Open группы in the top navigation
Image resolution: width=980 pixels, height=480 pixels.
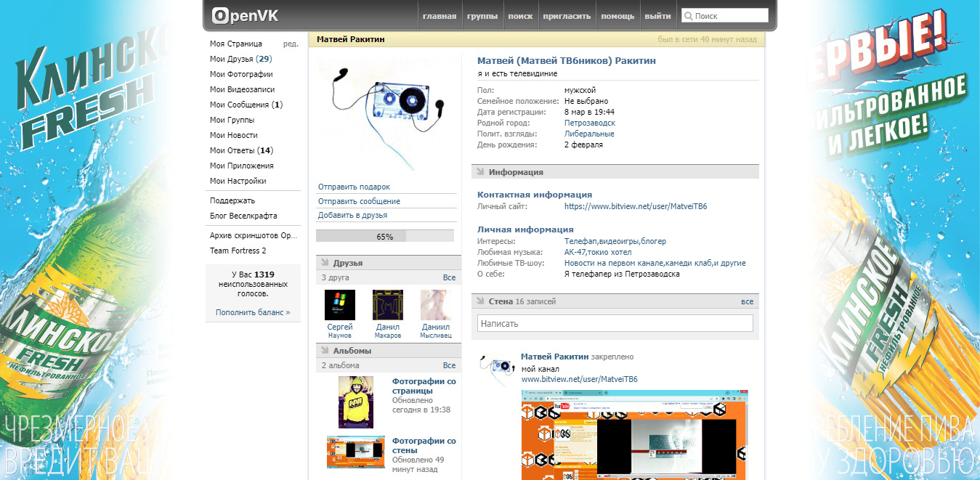point(482,16)
